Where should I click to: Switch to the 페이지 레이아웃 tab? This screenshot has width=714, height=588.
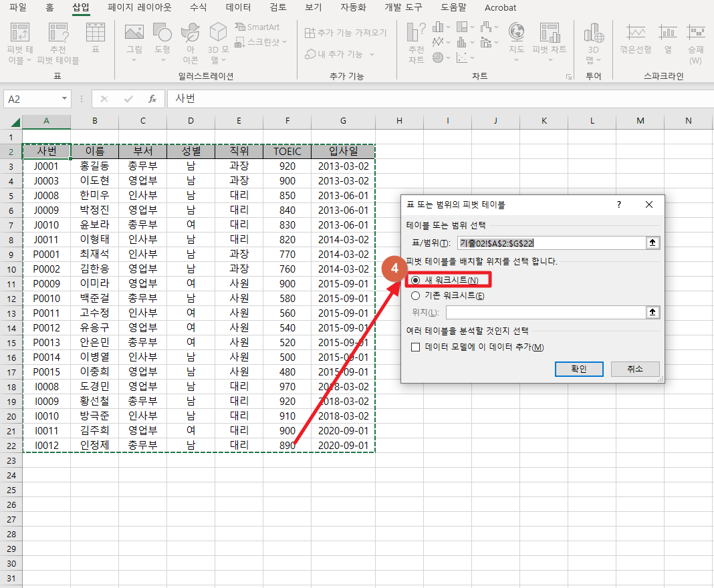(140, 7)
